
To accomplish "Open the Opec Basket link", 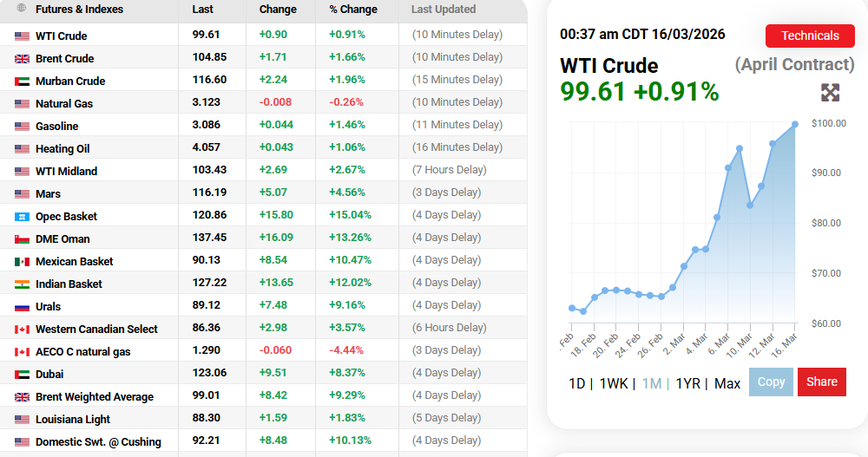I will pyautogui.click(x=67, y=217).
